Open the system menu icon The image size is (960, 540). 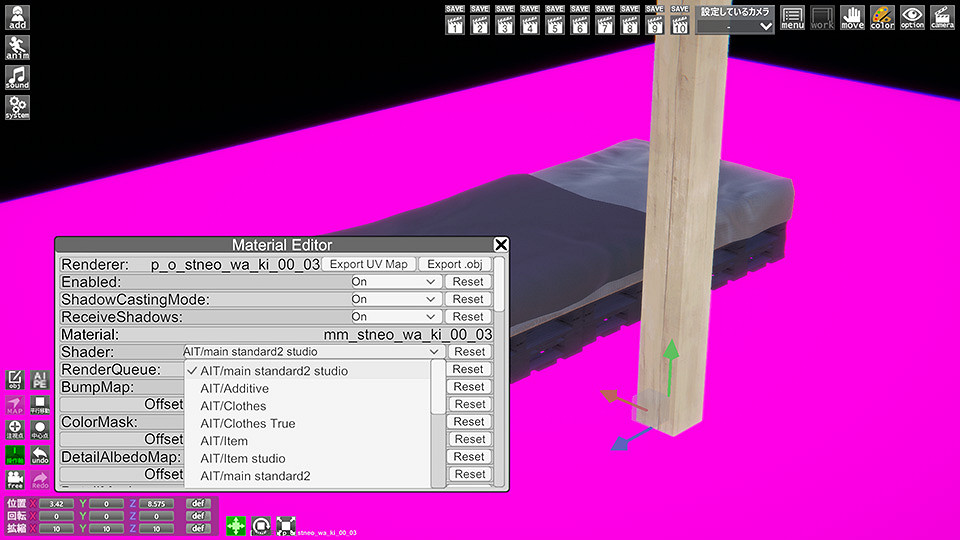pyautogui.click(x=17, y=107)
